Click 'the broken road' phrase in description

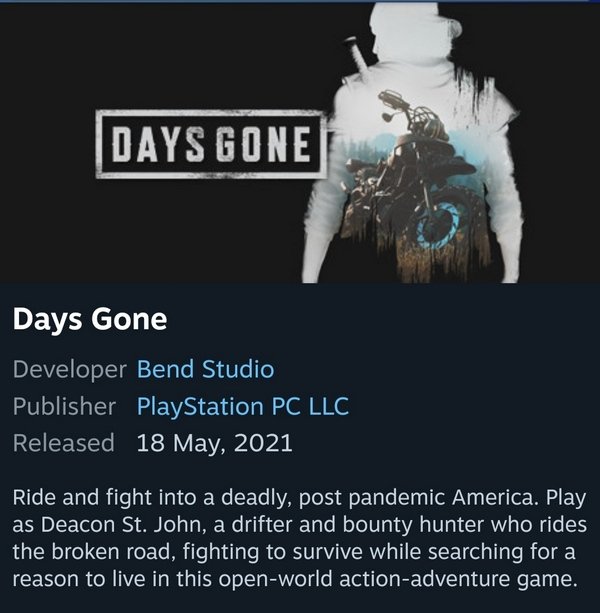(x=91, y=552)
